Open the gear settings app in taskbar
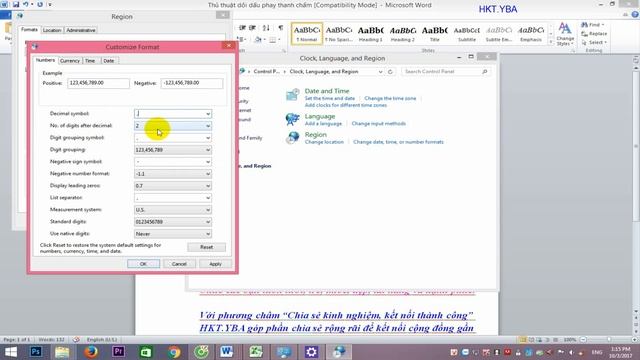Image resolution: width=640 pixels, height=360 pixels. point(311,352)
